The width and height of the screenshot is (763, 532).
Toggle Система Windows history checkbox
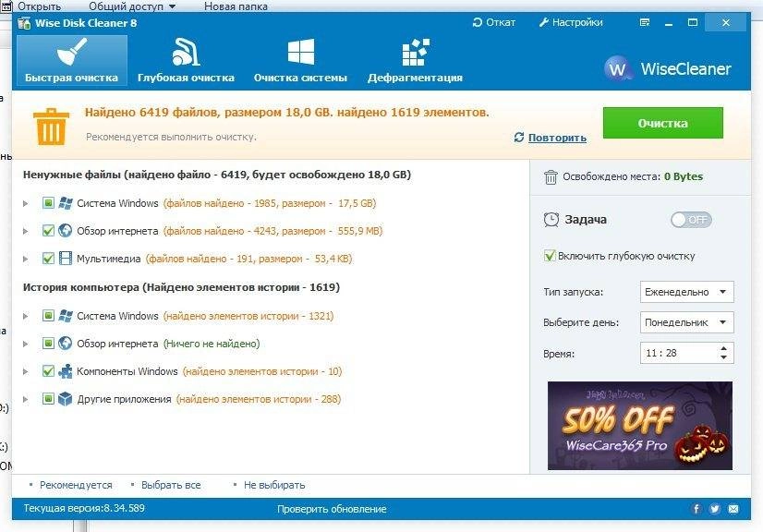48,315
